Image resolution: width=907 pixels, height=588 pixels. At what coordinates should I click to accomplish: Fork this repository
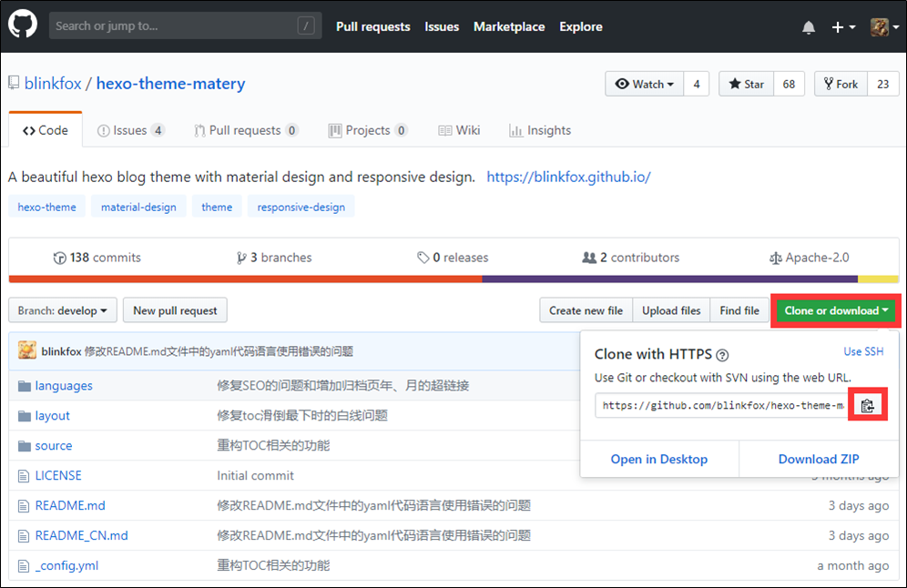(x=841, y=84)
